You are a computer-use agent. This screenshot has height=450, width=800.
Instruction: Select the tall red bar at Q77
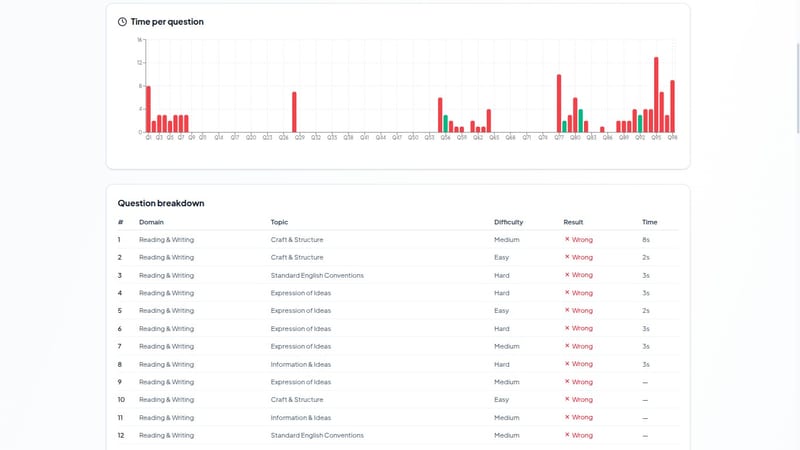point(559,104)
